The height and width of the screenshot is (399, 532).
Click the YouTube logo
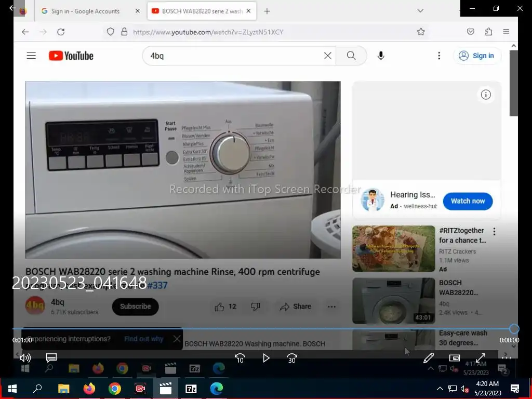[71, 56]
